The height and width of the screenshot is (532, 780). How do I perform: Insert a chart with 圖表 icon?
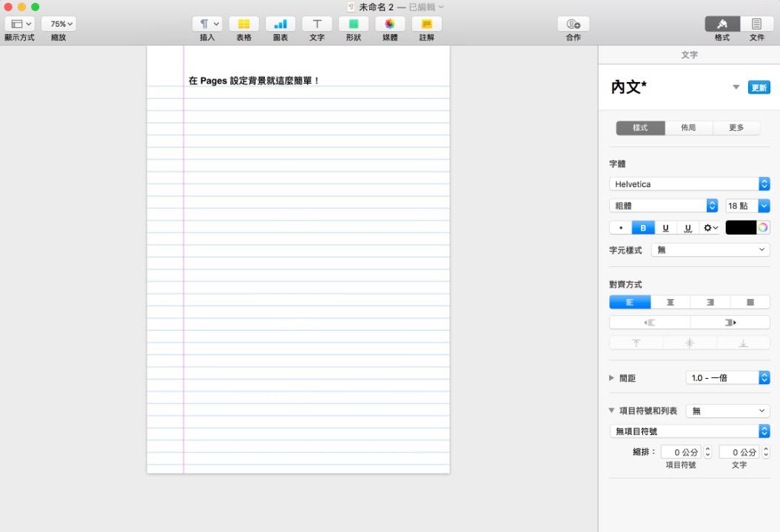click(280, 24)
